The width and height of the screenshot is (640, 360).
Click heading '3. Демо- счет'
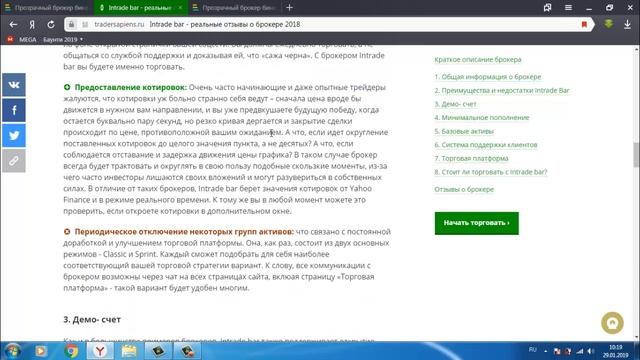(x=92, y=320)
